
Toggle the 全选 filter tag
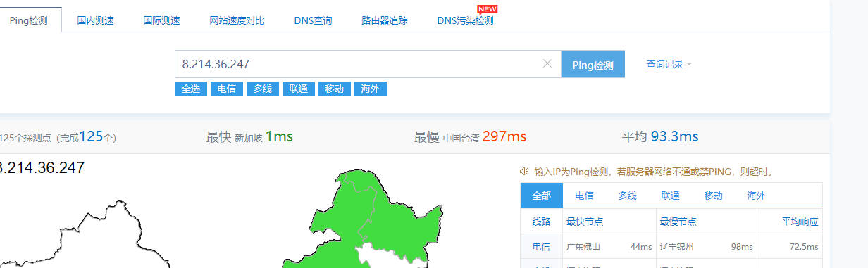click(x=191, y=89)
